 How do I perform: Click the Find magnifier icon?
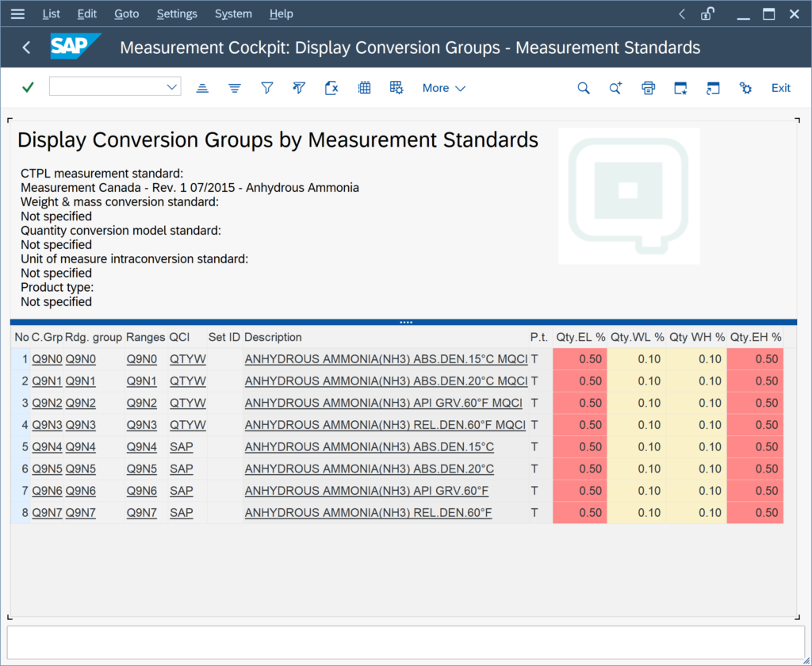click(x=584, y=88)
